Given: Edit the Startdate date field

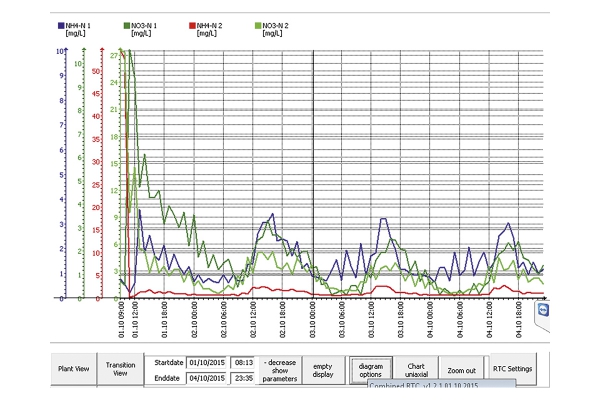Looking at the screenshot, I should pos(207,362).
